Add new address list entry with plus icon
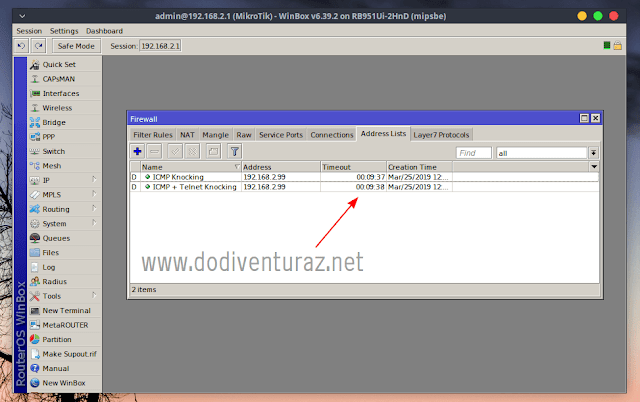 point(138,151)
